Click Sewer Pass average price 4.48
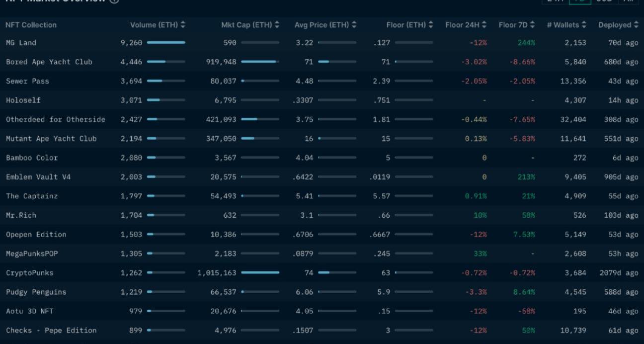 pyautogui.click(x=304, y=81)
